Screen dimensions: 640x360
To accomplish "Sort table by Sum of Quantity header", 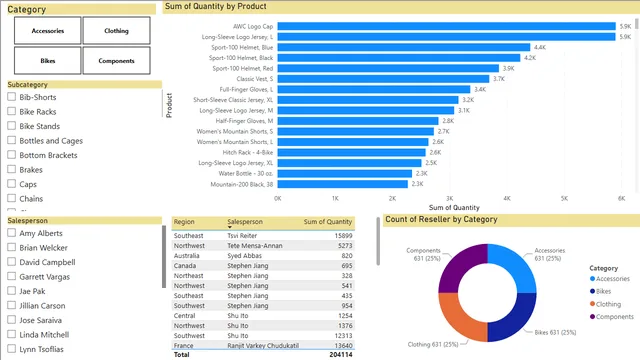I will (x=328, y=222).
